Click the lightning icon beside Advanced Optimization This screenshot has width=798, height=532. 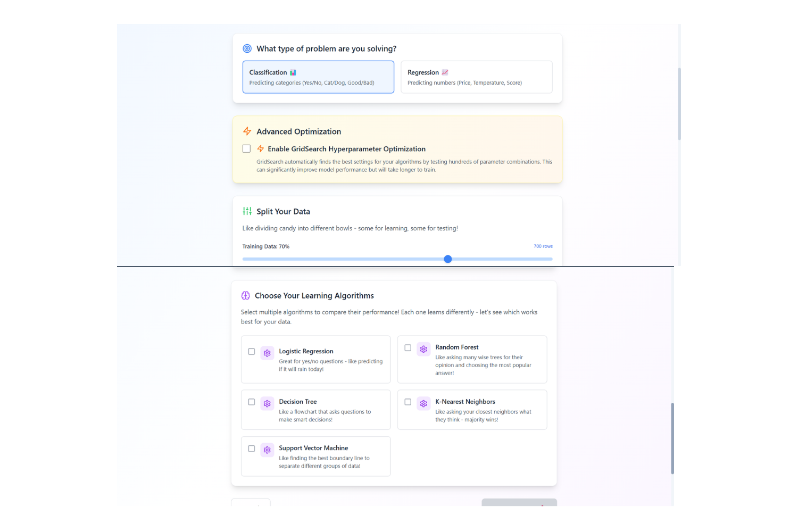247,131
